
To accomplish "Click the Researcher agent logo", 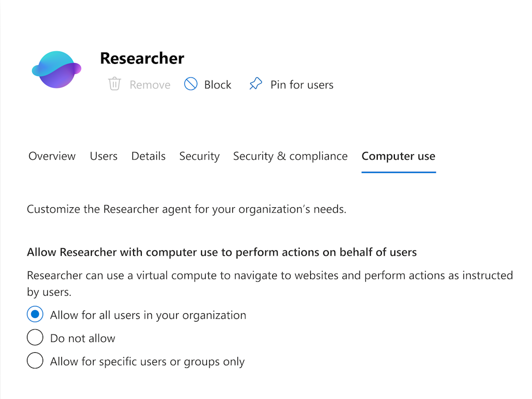I will tap(57, 69).
